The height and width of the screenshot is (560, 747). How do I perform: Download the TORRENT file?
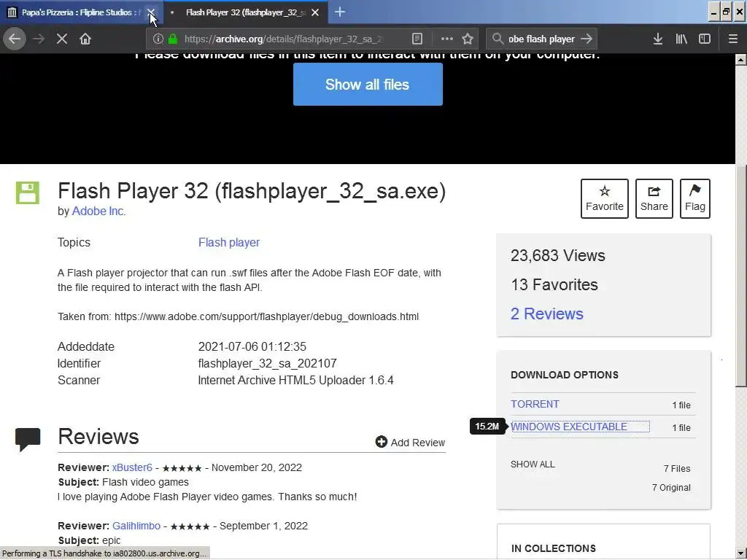(535, 404)
